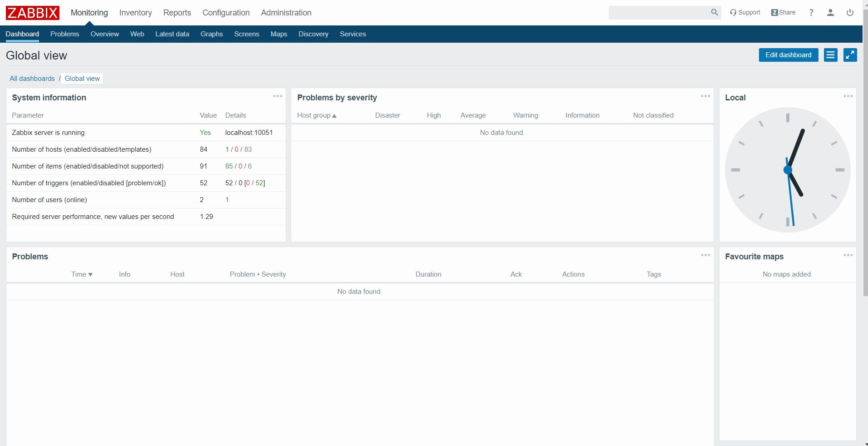868x446 pixels.
Task: Open Problems by severity widget options menu
Action: [x=705, y=96]
